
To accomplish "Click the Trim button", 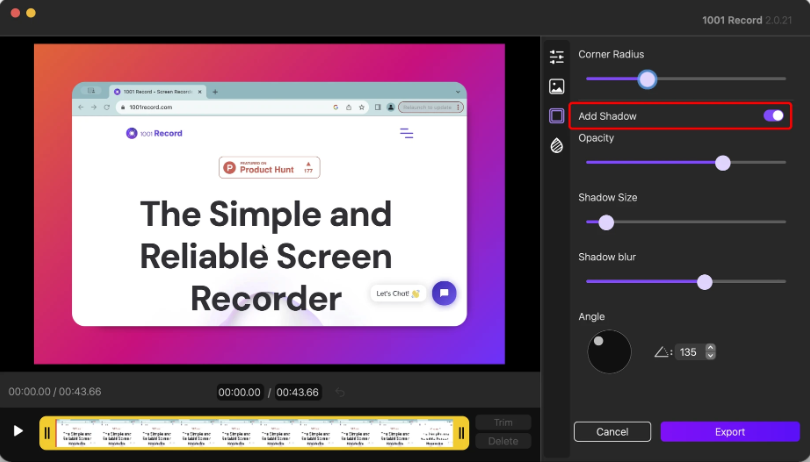I will point(503,423).
